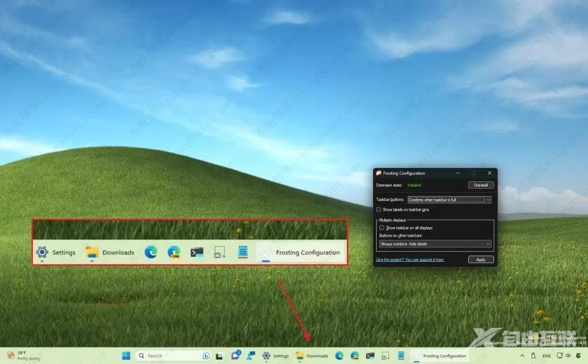Click the green Installed status text

(x=414, y=185)
